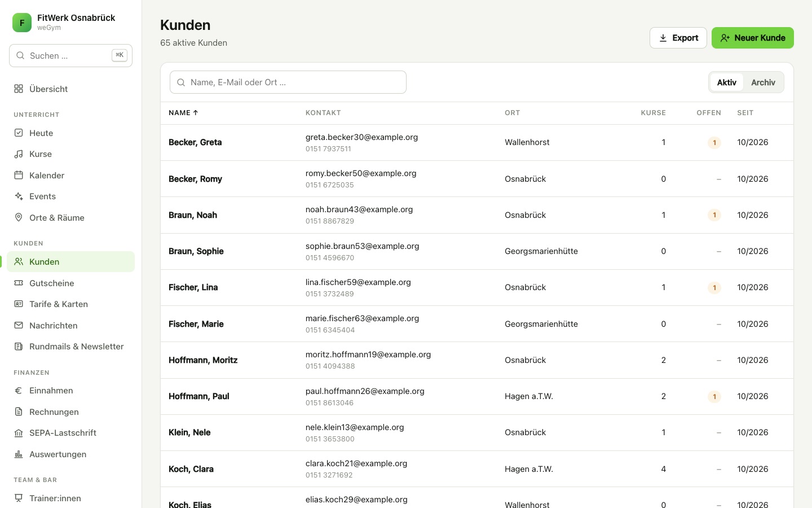Sort table by the Name column header

point(183,113)
